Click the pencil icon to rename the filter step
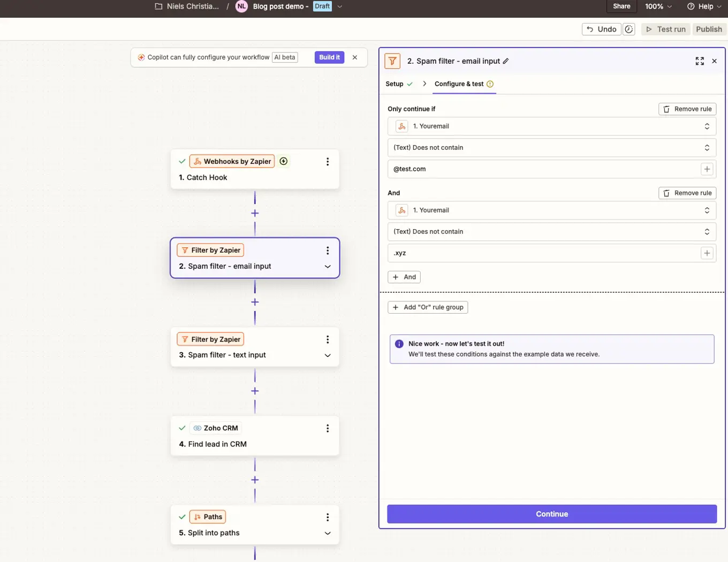The width and height of the screenshot is (728, 562). pos(506,61)
